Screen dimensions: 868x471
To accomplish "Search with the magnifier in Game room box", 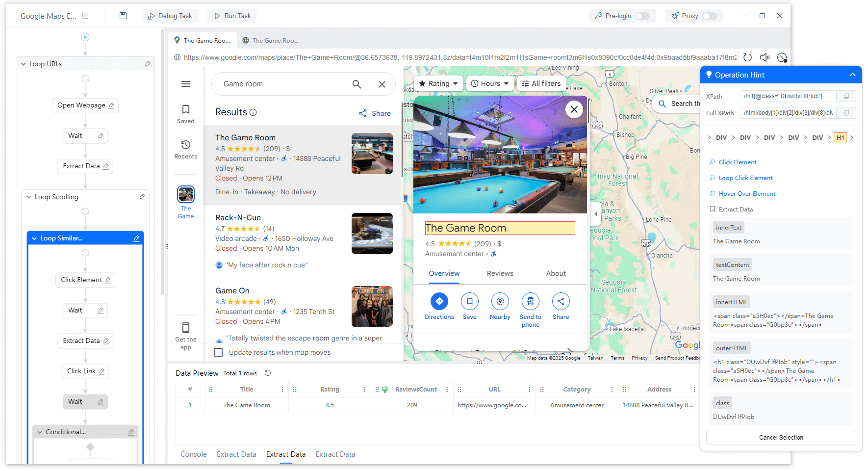I will pos(357,84).
